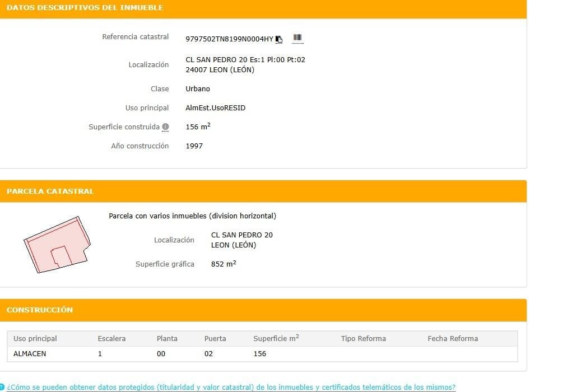The image size is (572, 392).
Task: Click the '24007 LEON (LEÓN)' postal line
Action: [220, 69]
